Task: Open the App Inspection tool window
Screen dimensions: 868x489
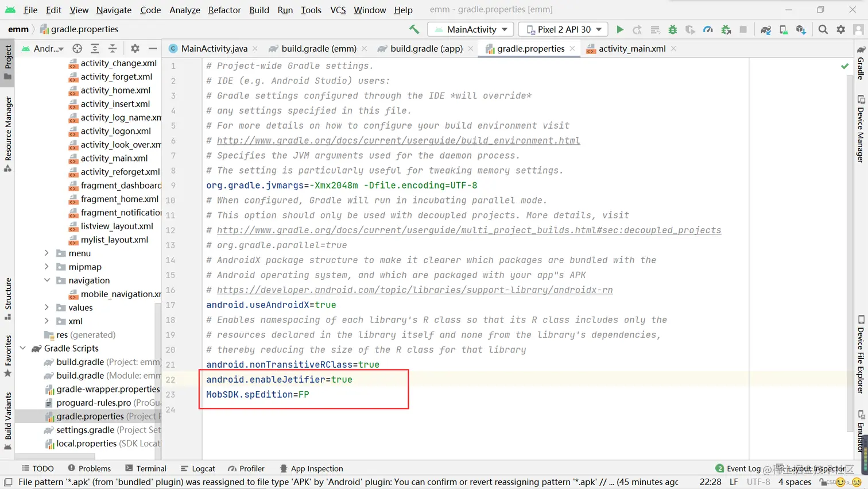Action: pyautogui.click(x=311, y=469)
